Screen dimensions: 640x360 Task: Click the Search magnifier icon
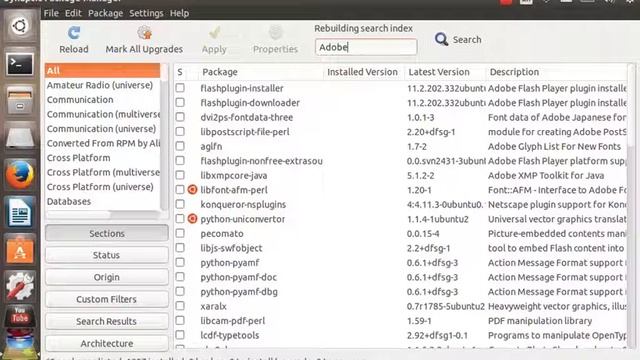(x=441, y=39)
